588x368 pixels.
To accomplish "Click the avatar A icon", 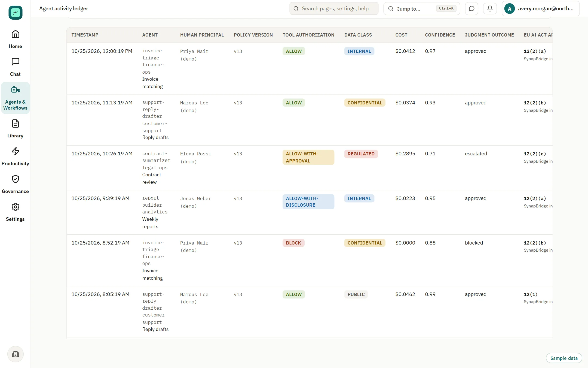I will 509,8.
